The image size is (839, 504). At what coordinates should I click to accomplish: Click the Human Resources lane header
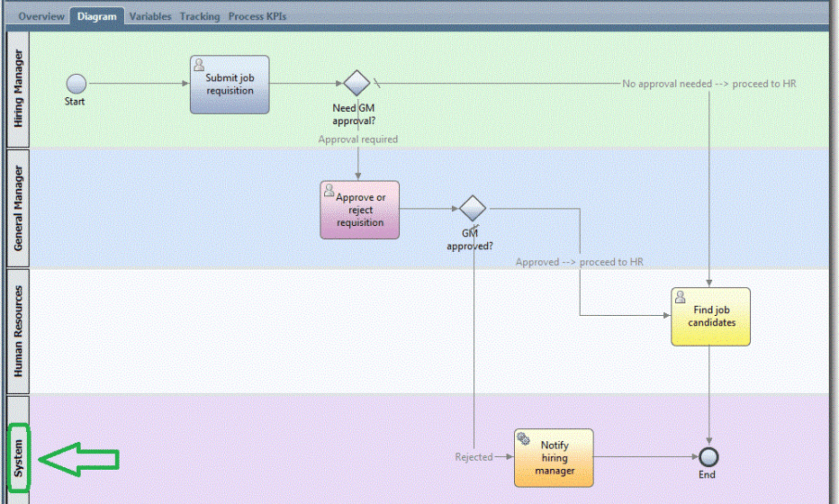click(19, 330)
